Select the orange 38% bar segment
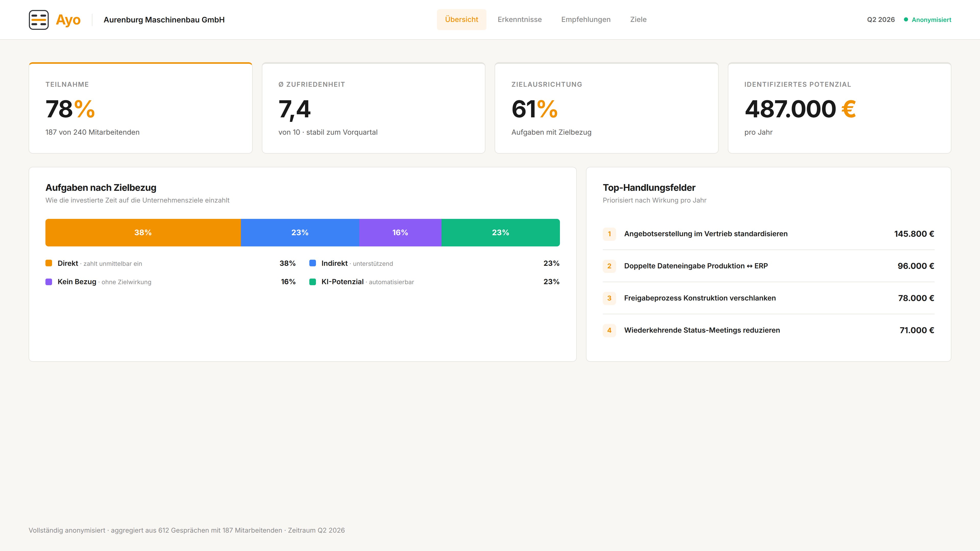The height and width of the screenshot is (551, 980). click(x=143, y=233)
